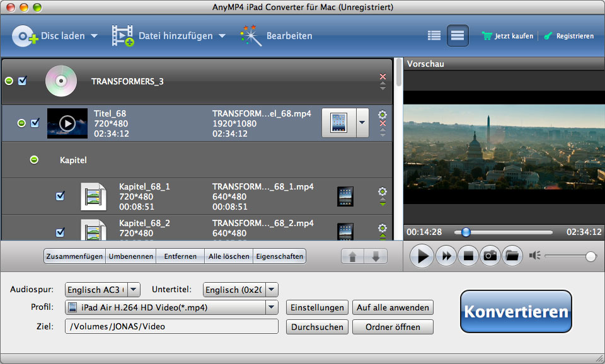Viewport: 605px width, 364px height.
Task: Collapse the TRANSFORMERS_3 disc entry
Action: coord(9,81)
